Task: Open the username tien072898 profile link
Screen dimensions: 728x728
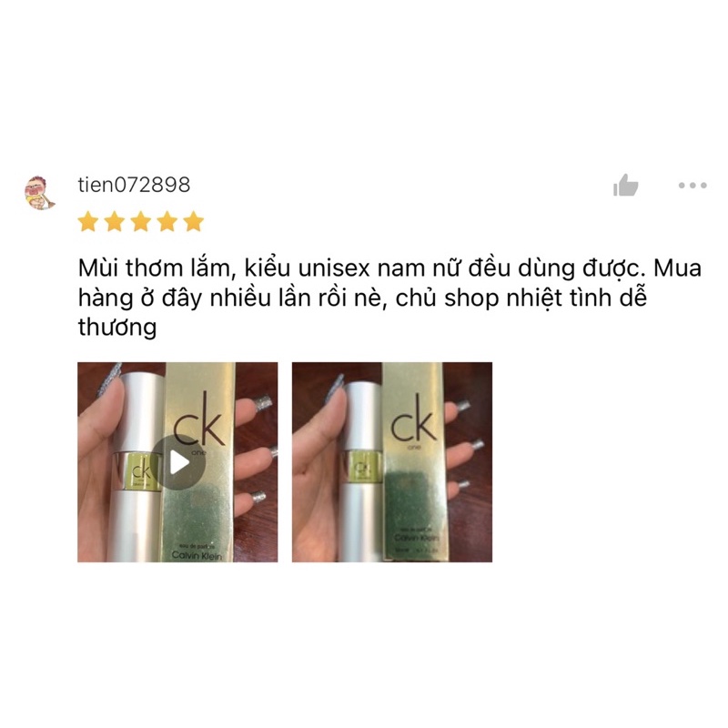Action: point(134,185)
